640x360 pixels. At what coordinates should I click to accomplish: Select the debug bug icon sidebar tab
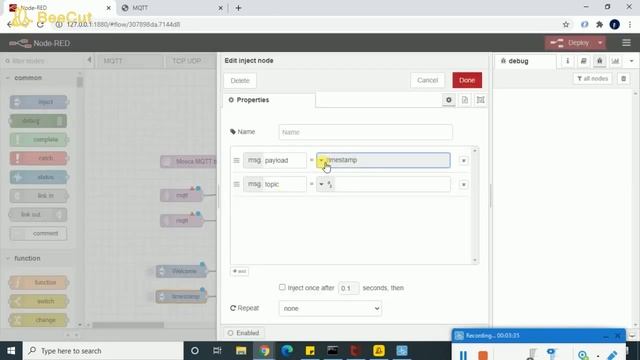pyautogui.click(x=599, y=61)
